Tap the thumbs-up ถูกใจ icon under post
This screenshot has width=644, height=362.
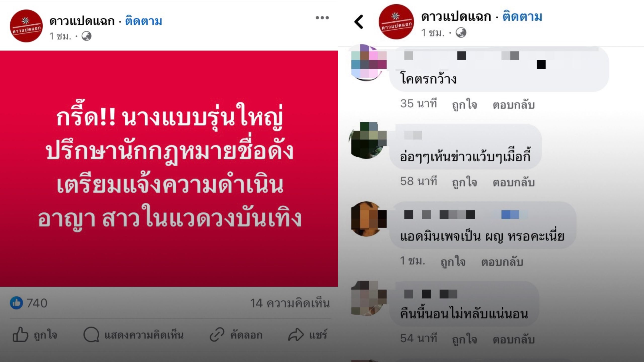point(20,334)
